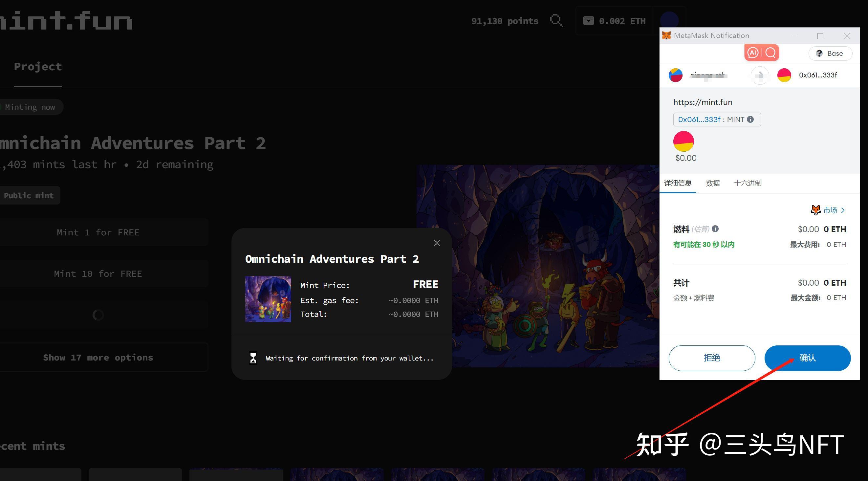Viewport: 868px width, 481px height.
Task: Select the 详细信息 tab
Action: point(678,183)
